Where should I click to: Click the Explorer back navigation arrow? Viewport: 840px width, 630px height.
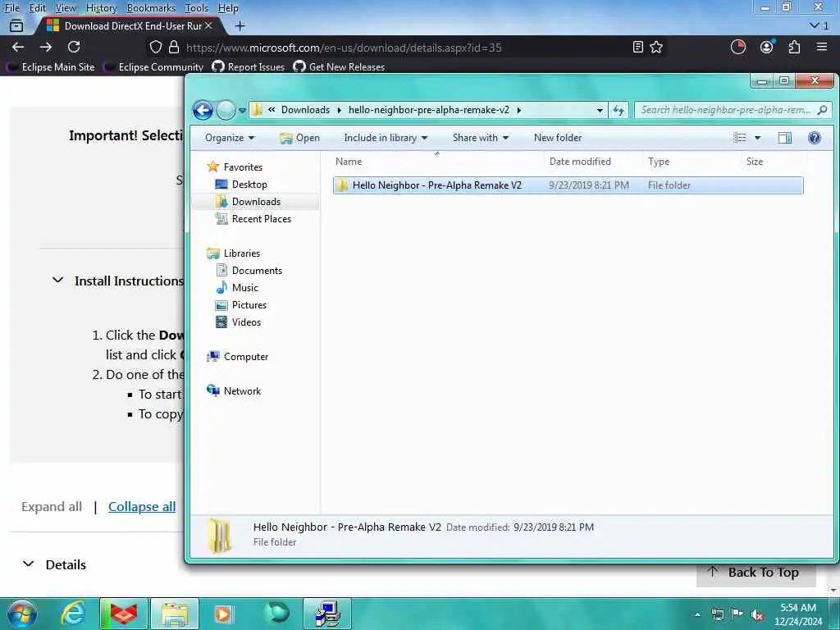pyautogui.click(x=203, y=111)
